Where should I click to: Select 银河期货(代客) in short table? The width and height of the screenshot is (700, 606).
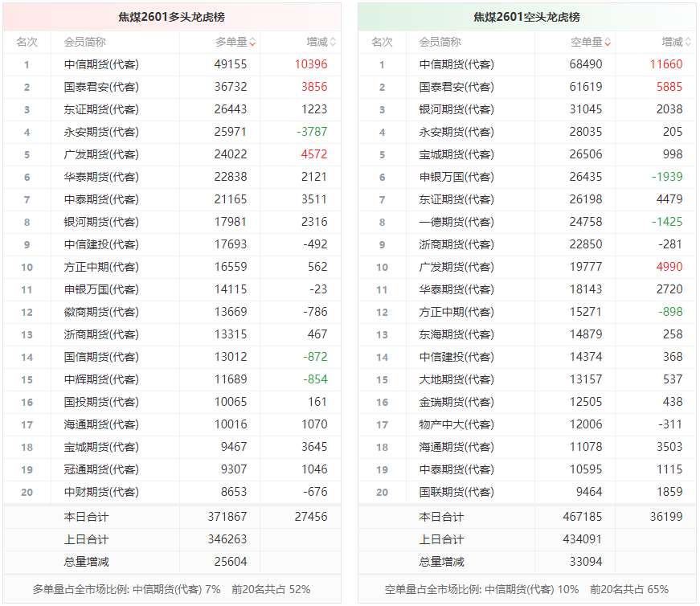[456, 109]
